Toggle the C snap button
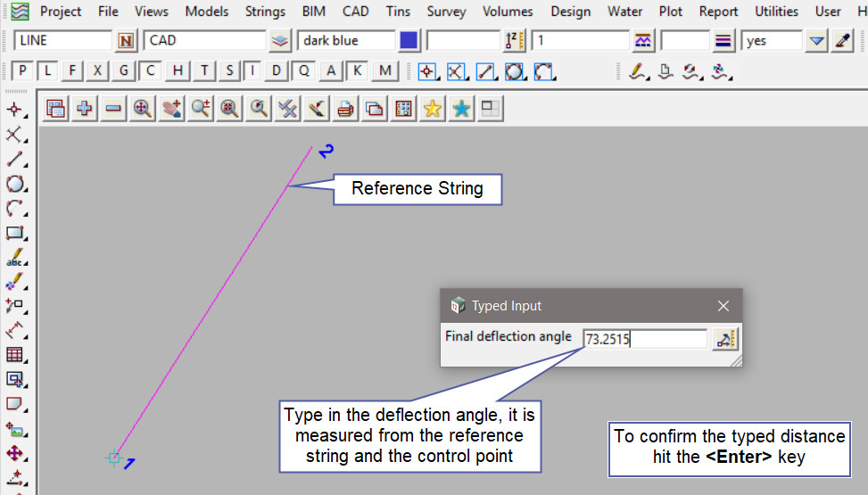 (x=150, y=70)
